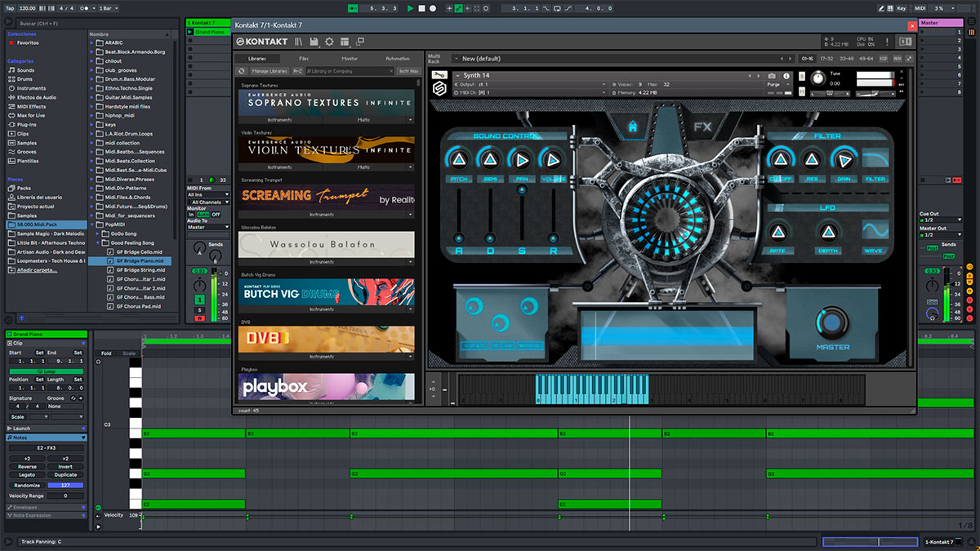
Task: Click the FX tab on synth panel
Action: click(x=702, y=127)
